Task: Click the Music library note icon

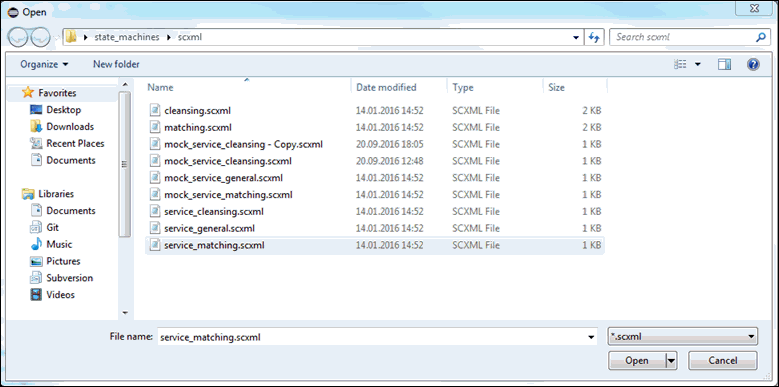Action: point(36,244)
